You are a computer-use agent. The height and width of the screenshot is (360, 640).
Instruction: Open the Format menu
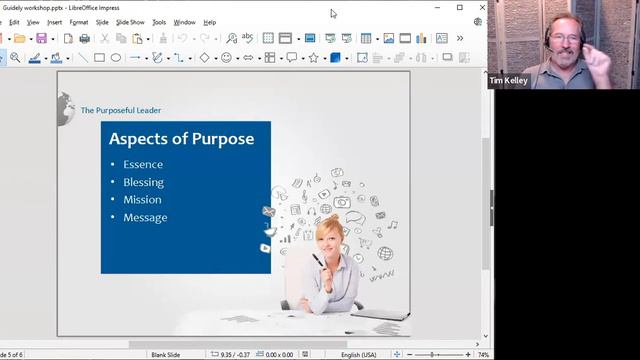(x=79, y=22)
